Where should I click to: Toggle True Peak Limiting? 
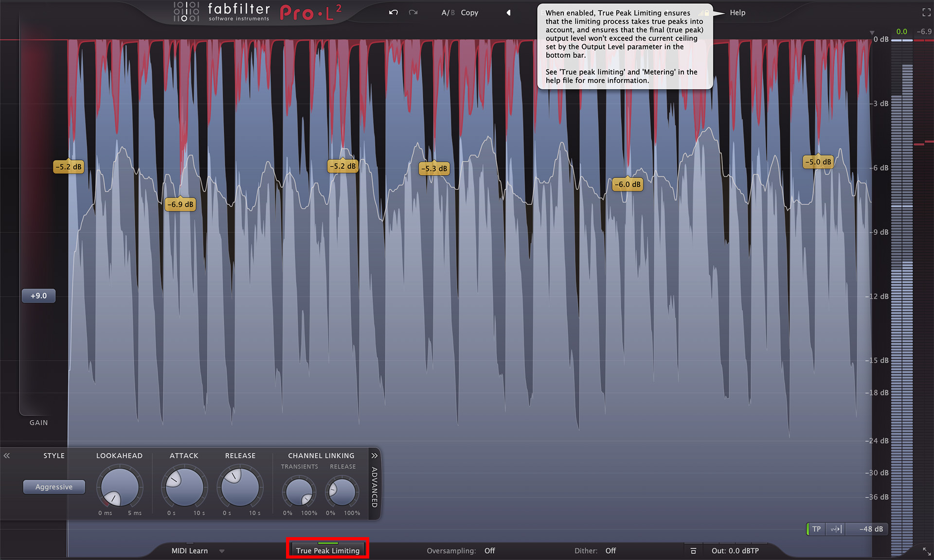click(327, 550)
